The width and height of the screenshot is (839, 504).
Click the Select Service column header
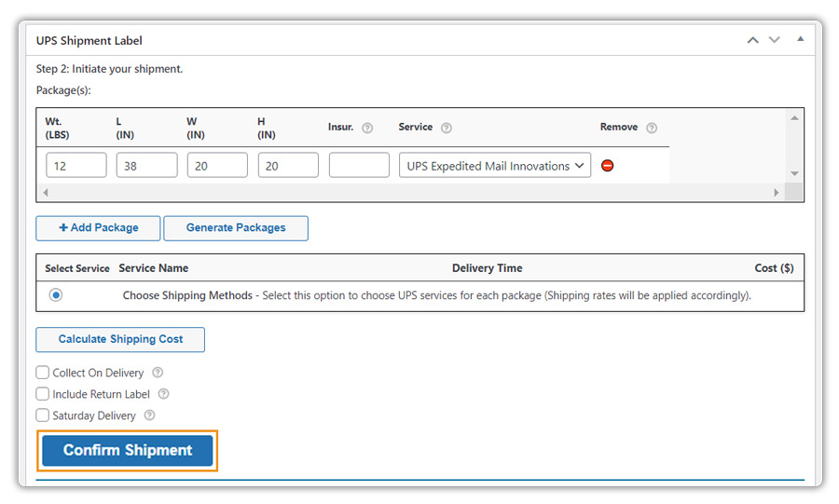click(x=77, y=268)
